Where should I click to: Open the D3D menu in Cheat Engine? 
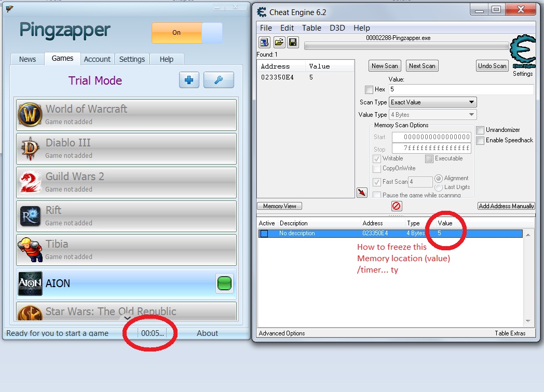337,28
